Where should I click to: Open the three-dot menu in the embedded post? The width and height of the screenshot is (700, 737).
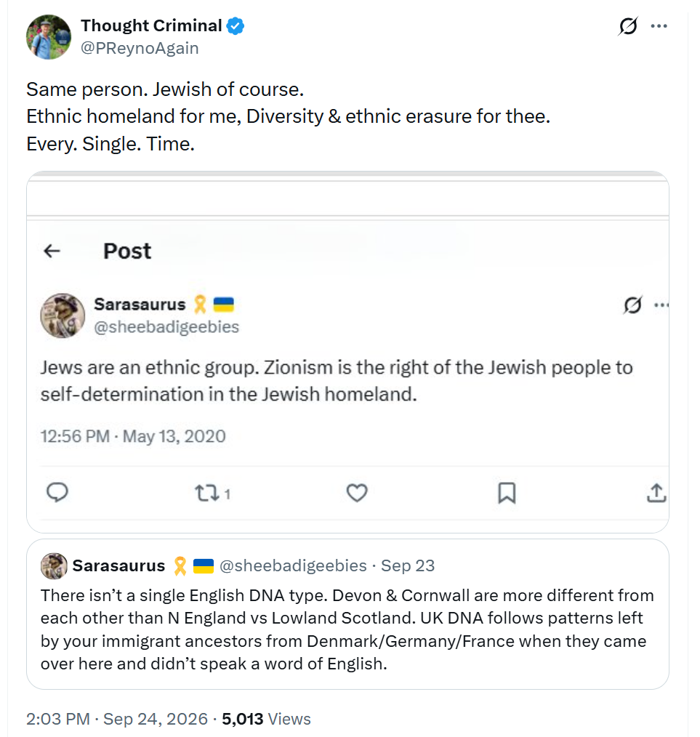click(x=661, y=305)
